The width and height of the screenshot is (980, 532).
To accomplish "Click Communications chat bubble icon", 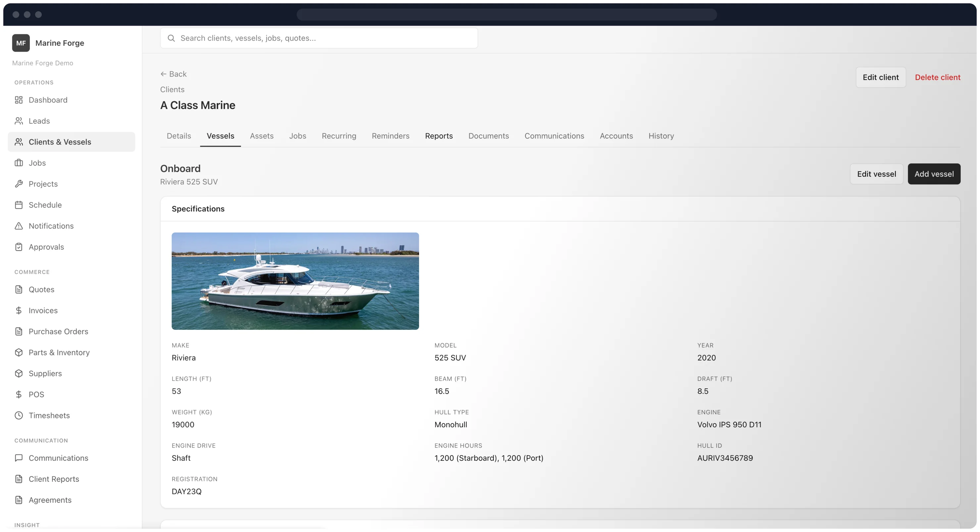I will click(19, 458).
